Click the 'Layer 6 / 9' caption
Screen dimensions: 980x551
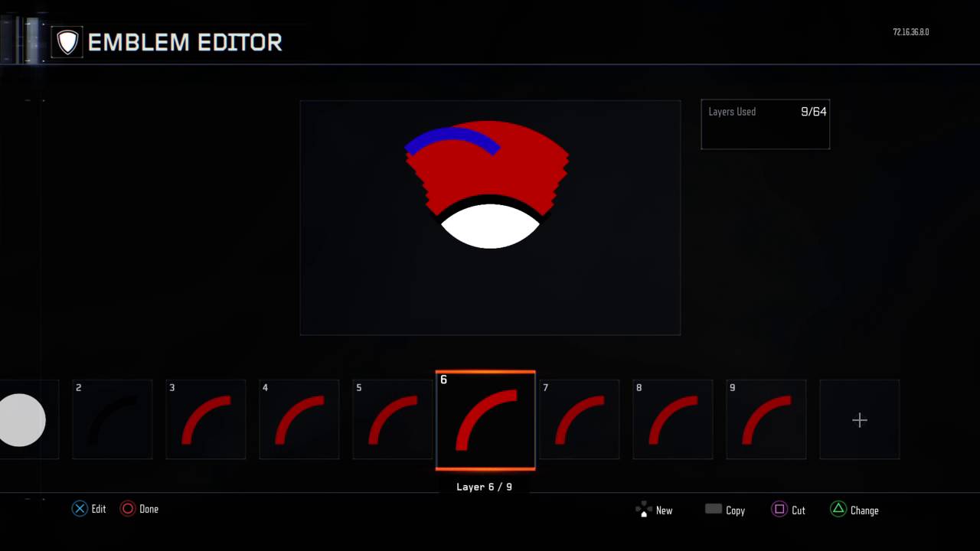pos(484,487)
